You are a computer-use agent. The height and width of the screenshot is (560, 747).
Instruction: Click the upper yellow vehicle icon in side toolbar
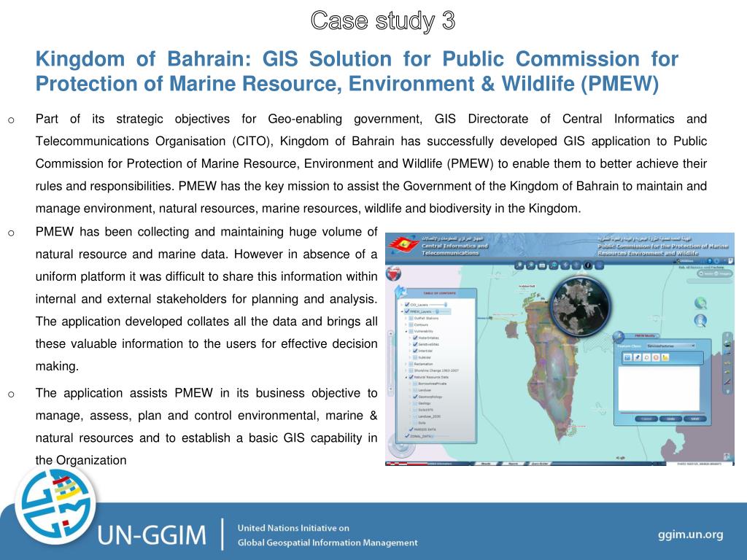tap(727, 362)
